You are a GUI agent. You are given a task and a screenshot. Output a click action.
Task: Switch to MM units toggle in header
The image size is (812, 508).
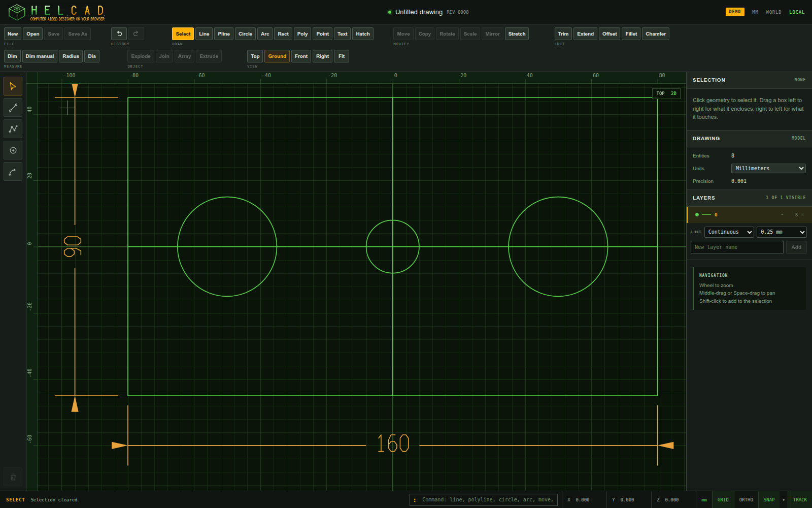[x=755, y=12]
